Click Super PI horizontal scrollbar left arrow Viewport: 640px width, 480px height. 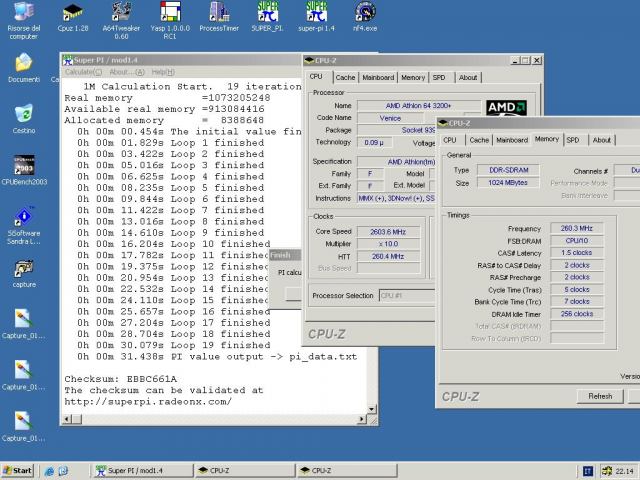click(x=68, y=419)
